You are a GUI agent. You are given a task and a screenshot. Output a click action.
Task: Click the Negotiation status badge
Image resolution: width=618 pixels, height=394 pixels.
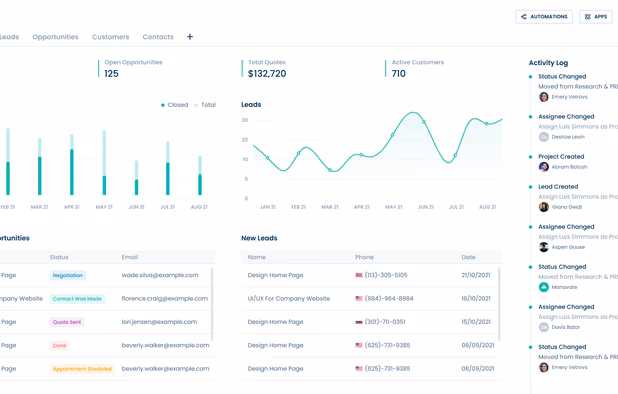68,275
